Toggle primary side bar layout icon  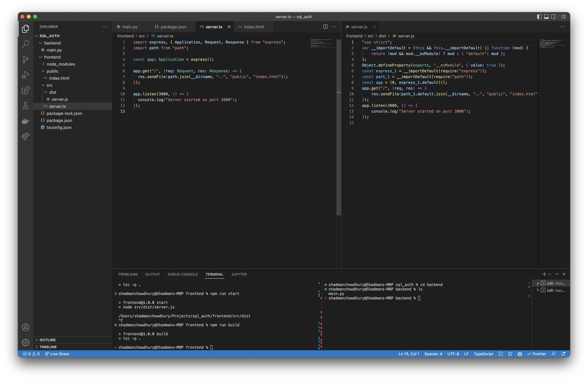click(539, 17)
